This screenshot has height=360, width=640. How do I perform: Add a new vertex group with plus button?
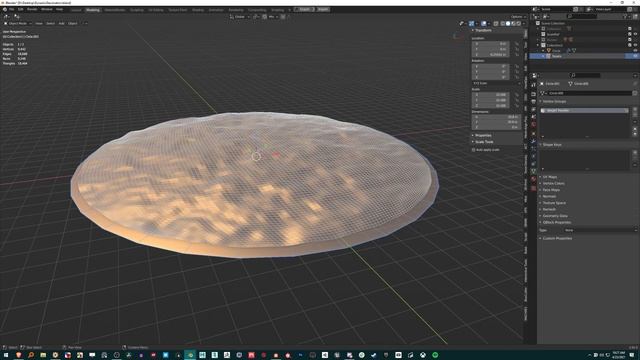635,109
